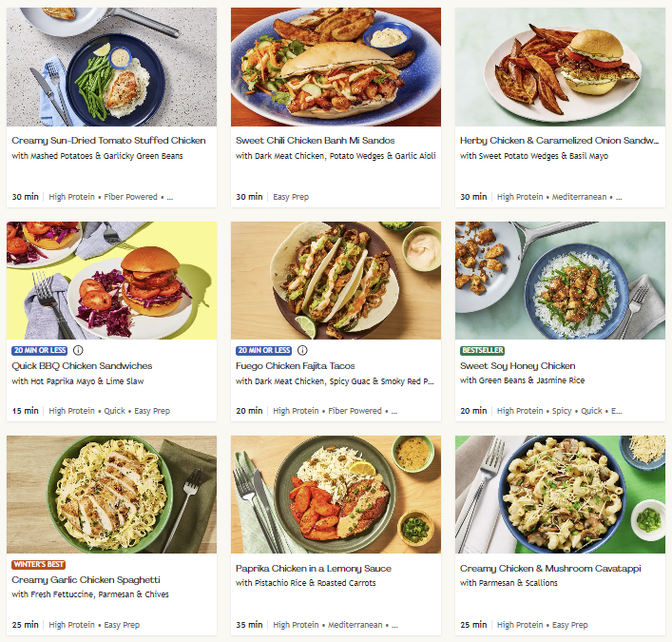This screenshot has height=642, width=672.
Task: Select the Quick BBQ Chicken Sandwiches title
Action: 82,366
